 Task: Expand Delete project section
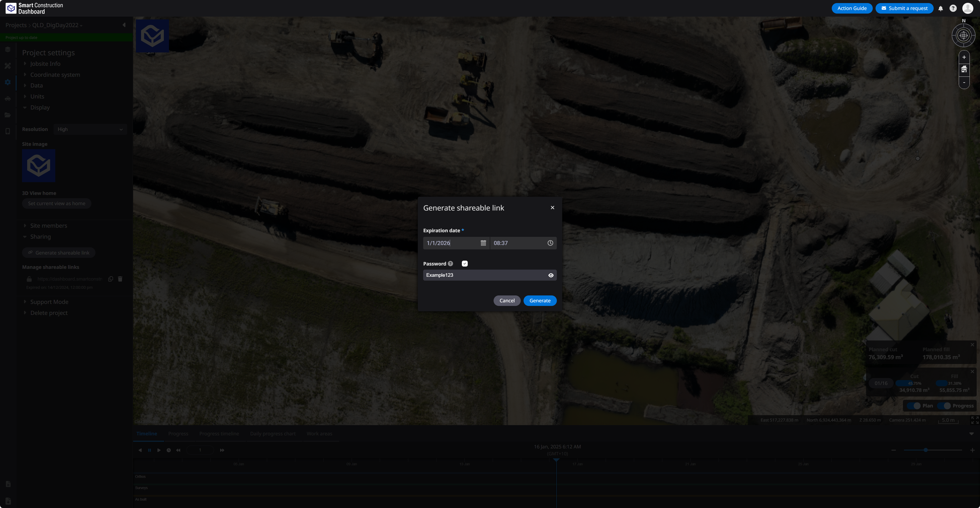pyautogui.click(x=49, y=313)
